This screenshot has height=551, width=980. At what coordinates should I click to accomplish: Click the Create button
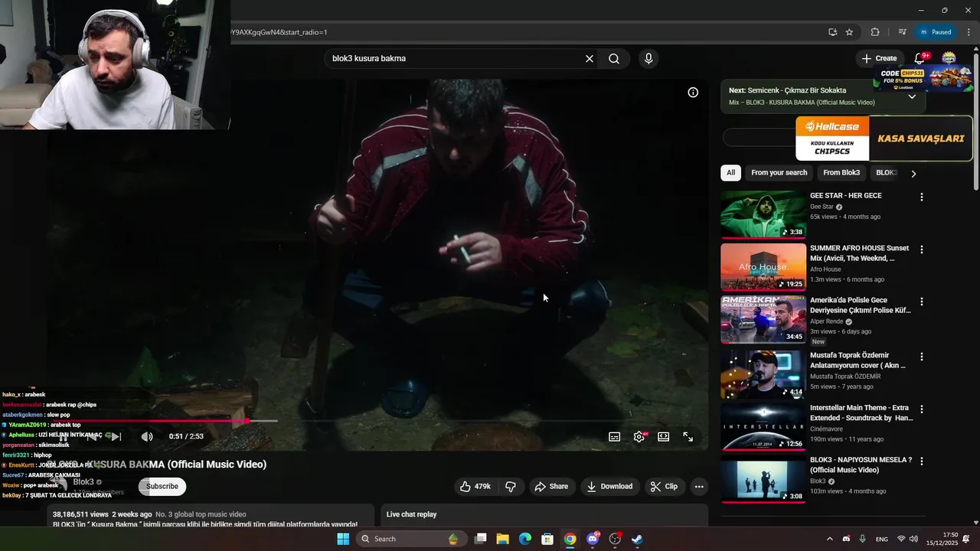point(879,58)
